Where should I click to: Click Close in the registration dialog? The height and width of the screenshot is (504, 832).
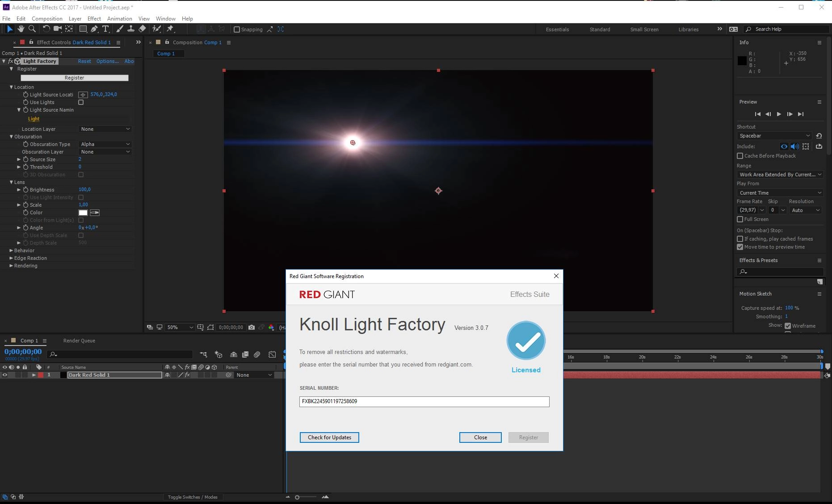pyautogui.click(x=480, y=437)
